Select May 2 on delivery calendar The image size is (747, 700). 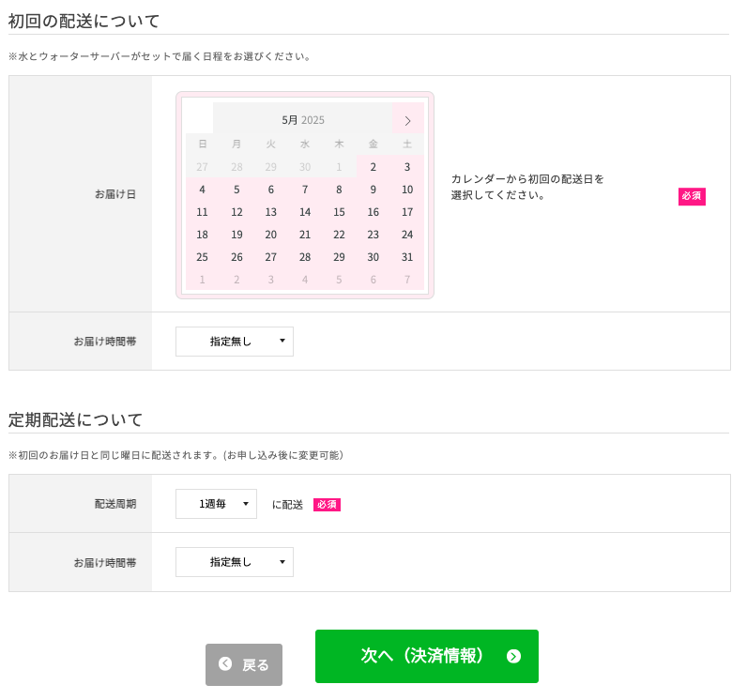coord(373,167)
